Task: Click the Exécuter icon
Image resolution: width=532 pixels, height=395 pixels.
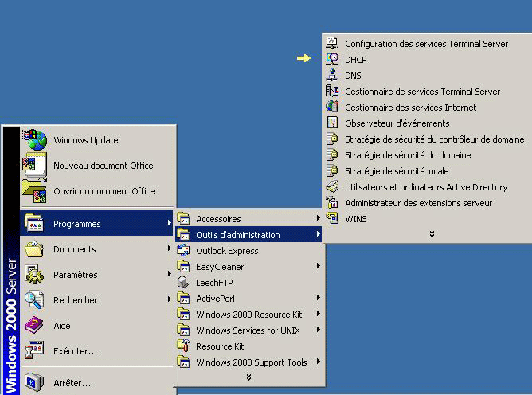Action: tap(34, 350)
